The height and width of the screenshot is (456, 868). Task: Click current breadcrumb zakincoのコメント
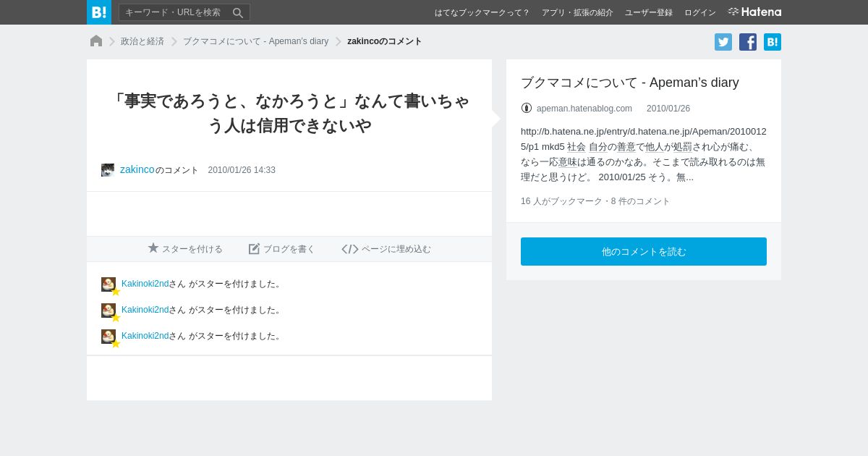tap(385, 41)
